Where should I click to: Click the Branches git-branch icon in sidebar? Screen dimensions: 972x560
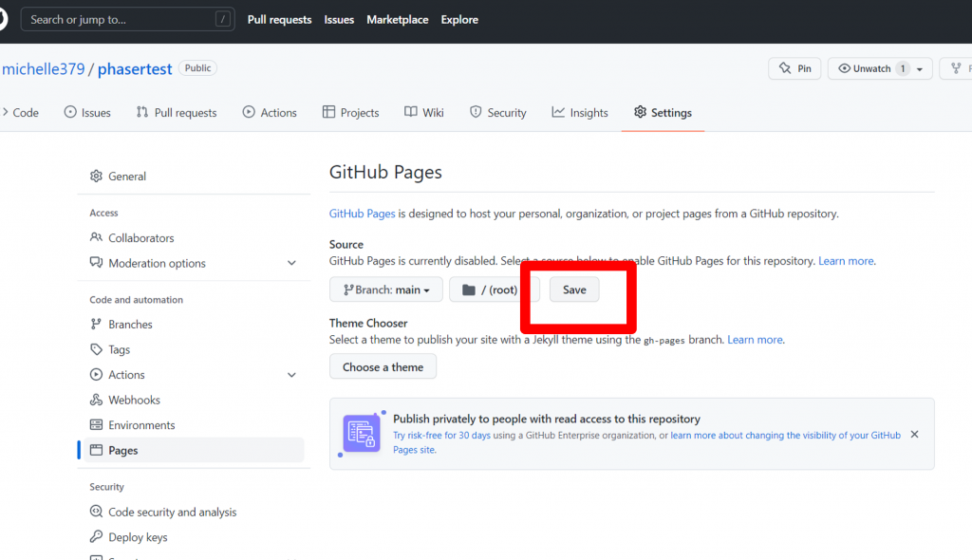click(x=96, y=324)
